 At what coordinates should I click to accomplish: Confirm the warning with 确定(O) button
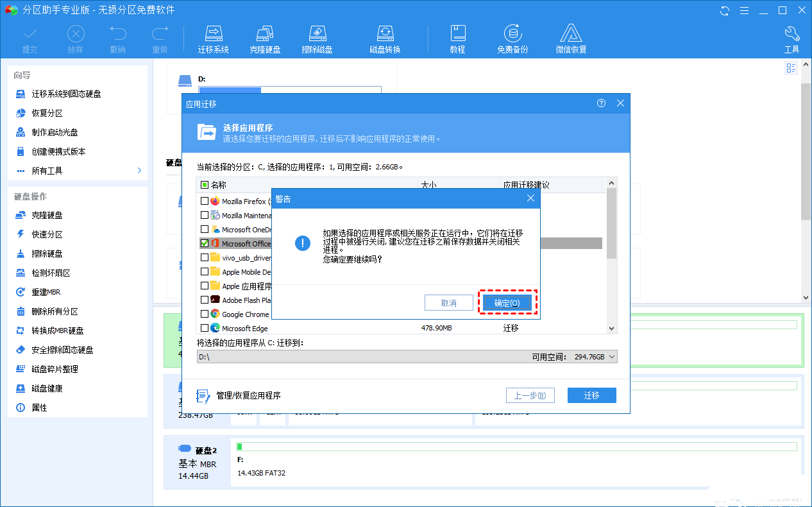tap(507, 302)
